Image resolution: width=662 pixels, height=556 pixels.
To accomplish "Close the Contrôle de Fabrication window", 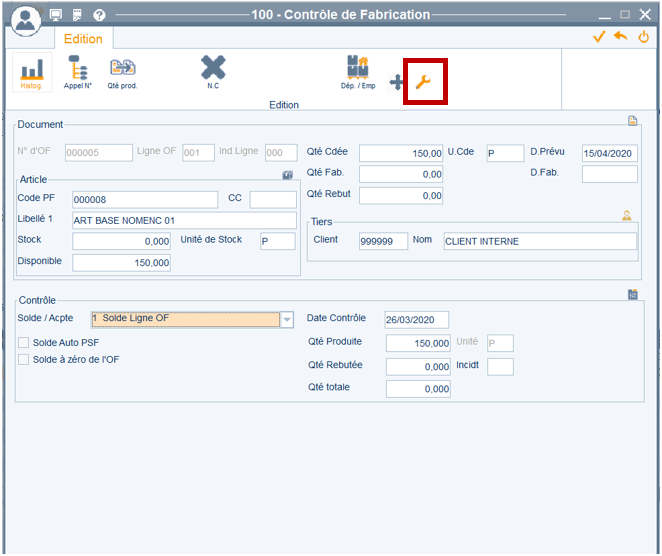I will click(x=645, y=15).
